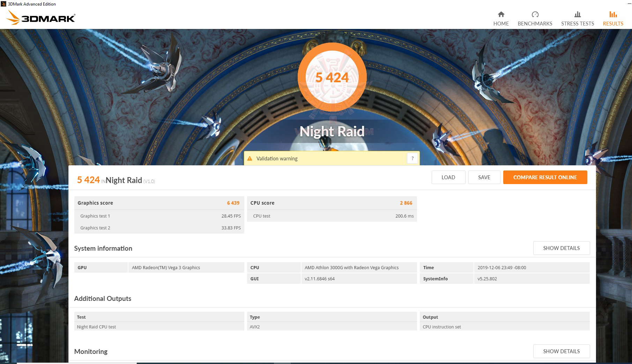The image size is (632, 364).
Task: Click the Monitoring heading
Action: coord(91,351)
